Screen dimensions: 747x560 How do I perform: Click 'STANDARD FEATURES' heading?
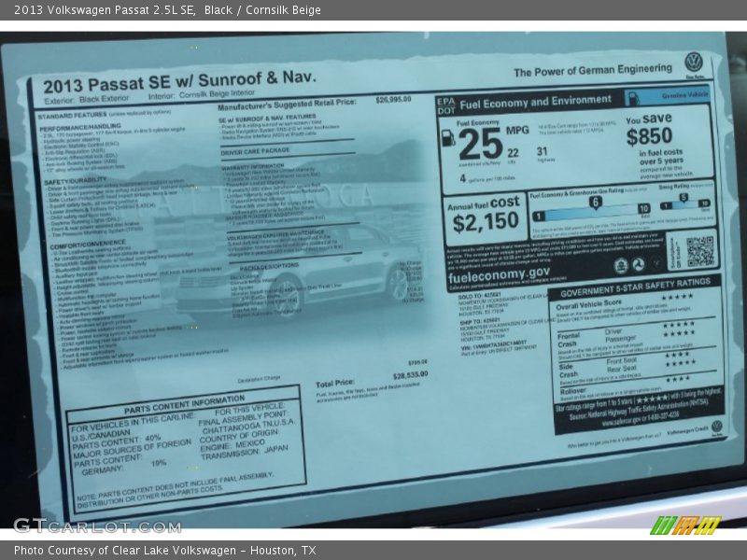click(73, 115)
